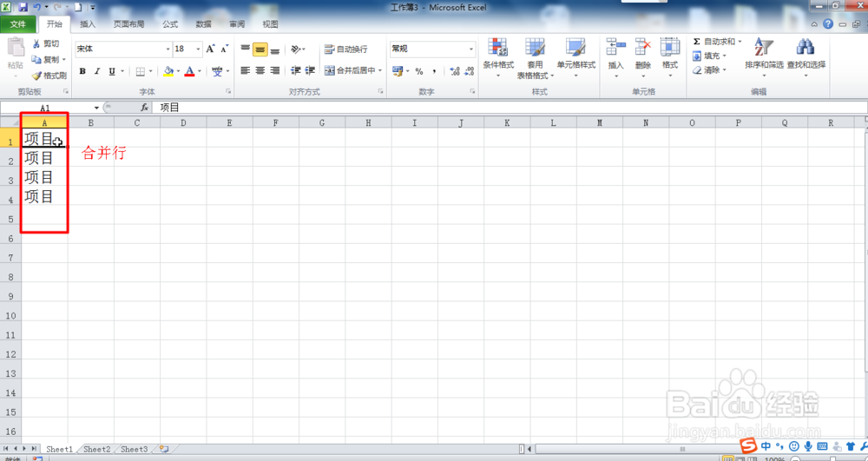Toggle italic formatting

point(97,71)
